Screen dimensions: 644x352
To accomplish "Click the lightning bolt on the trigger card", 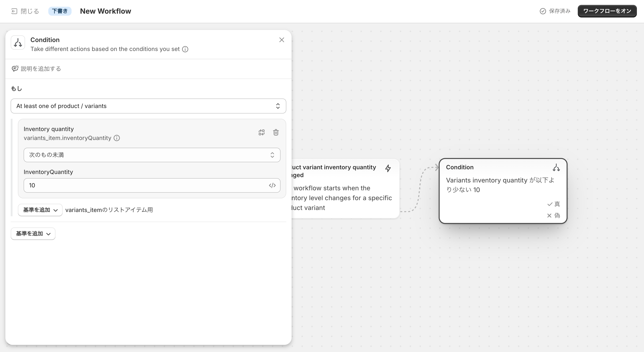I will tap(388, 168).
